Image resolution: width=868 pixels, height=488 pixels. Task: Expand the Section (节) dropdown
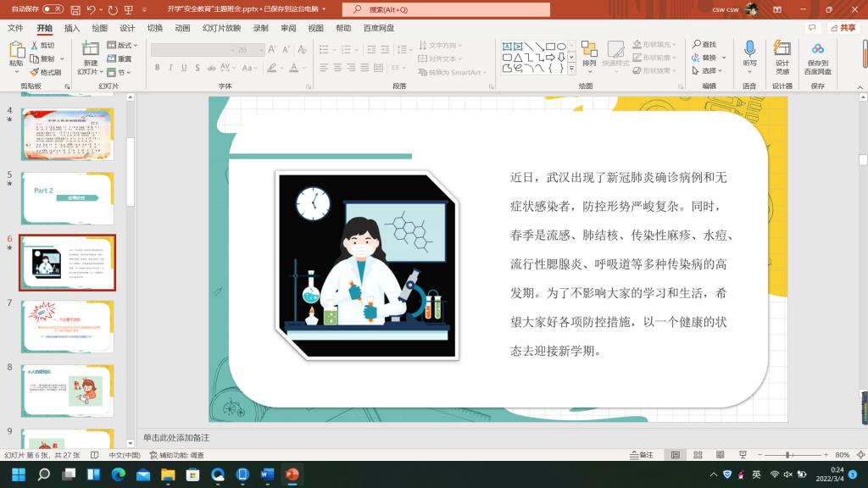pyautogui.click(x=120, y=72)
